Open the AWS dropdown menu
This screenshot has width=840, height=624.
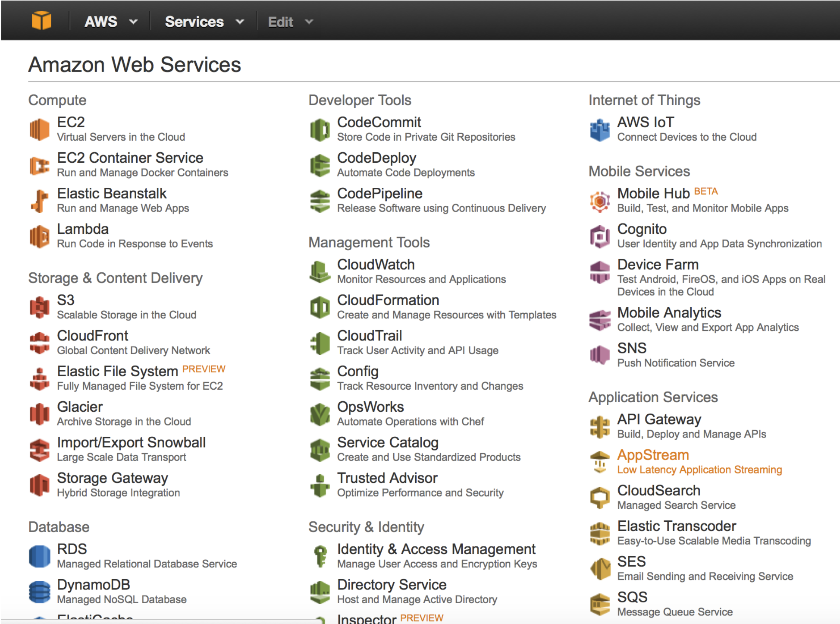coord(111,22)
